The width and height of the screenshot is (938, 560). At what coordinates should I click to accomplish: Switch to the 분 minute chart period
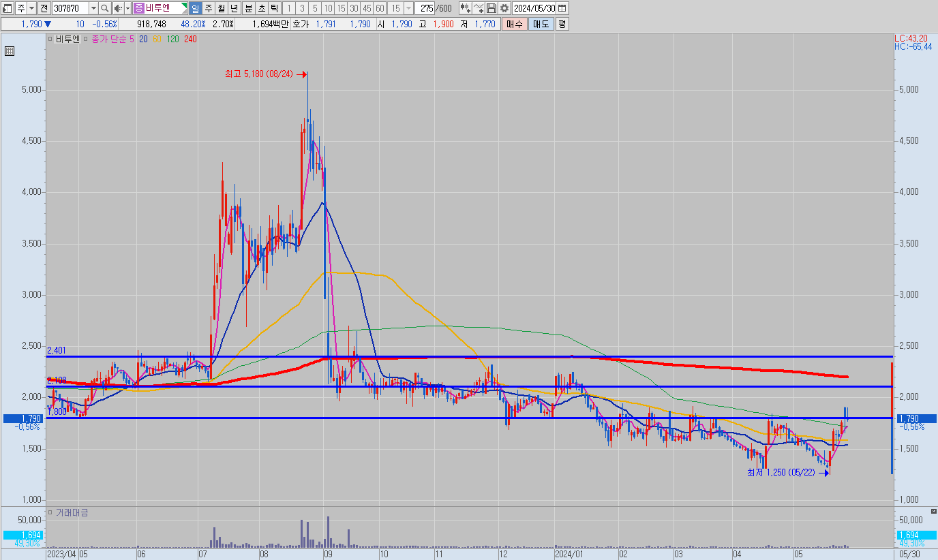point(249,8)
